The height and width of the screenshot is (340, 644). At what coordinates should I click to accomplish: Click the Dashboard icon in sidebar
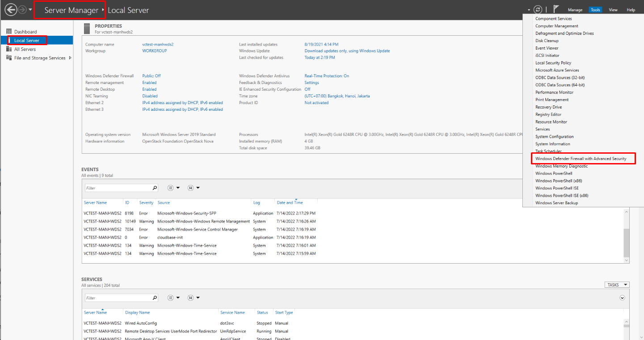[9, 32]
